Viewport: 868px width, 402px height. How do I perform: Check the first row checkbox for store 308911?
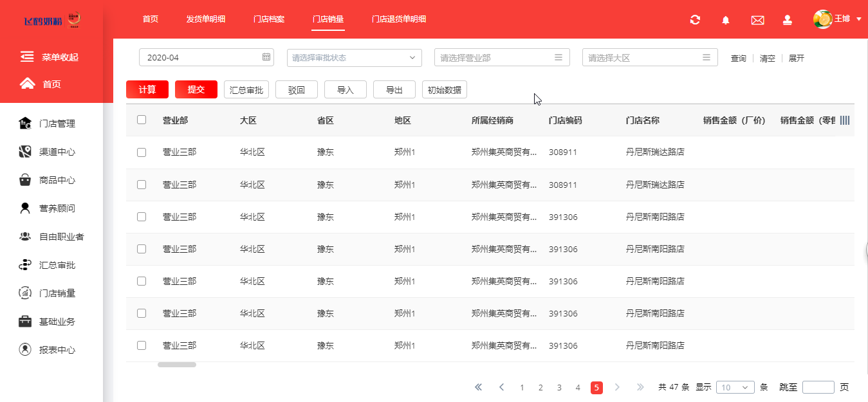tap(142, 152)
